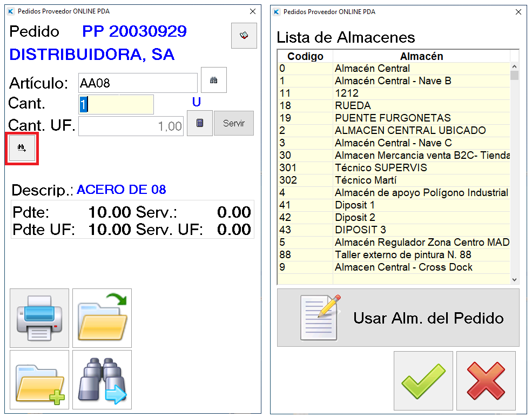The height and width of the screenshot is (417, 532).
Task: Click the folder with green arrow
Action: point(102,318)
